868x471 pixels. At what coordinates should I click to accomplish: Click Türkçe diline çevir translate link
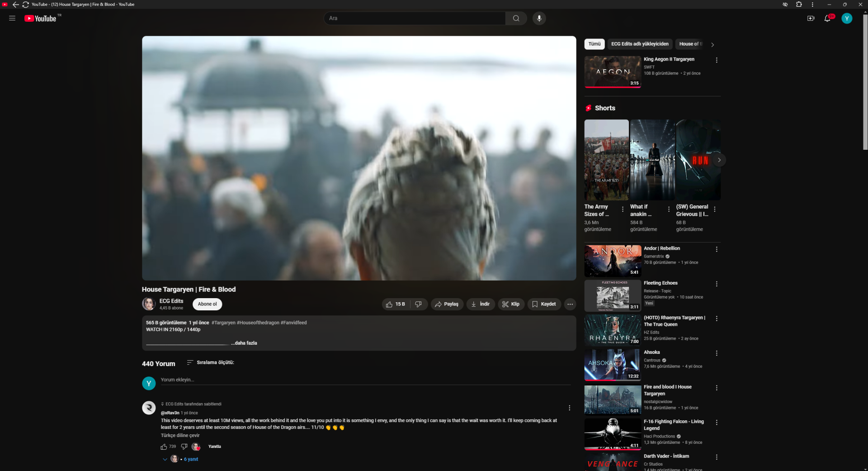[x=180, y=436]
